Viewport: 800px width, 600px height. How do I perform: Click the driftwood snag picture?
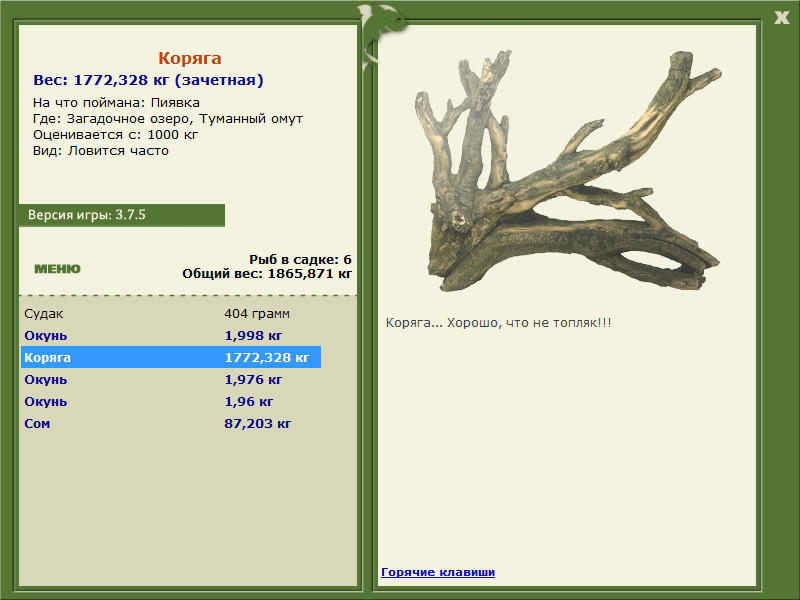[x=567, y=171]
